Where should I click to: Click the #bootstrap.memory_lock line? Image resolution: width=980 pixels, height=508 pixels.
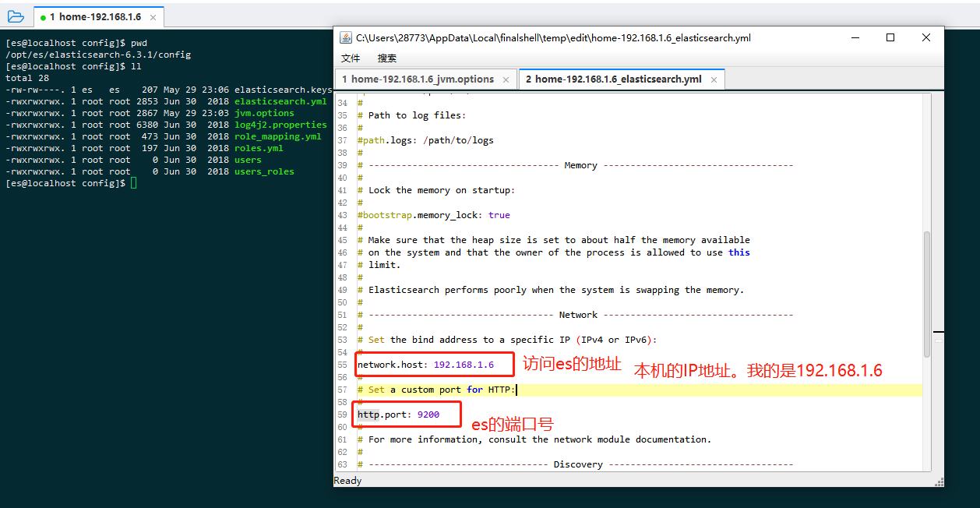[434, 215]
